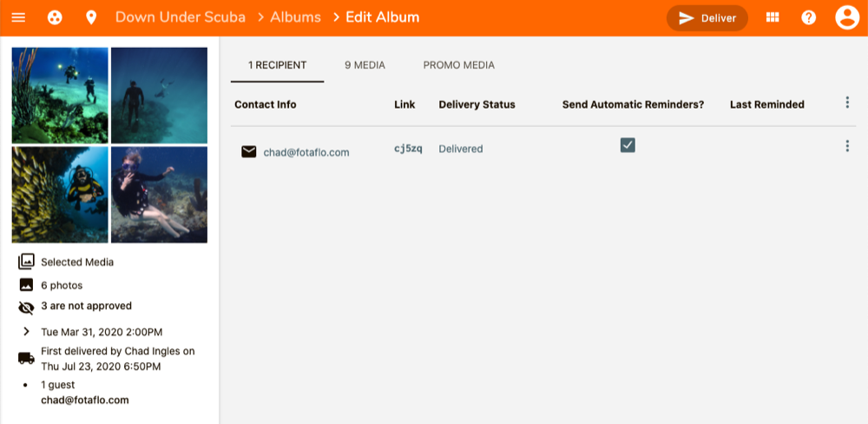Open the table header three-dot menu
This screenshot has height=424, width=868.
[x=847, y=103]
